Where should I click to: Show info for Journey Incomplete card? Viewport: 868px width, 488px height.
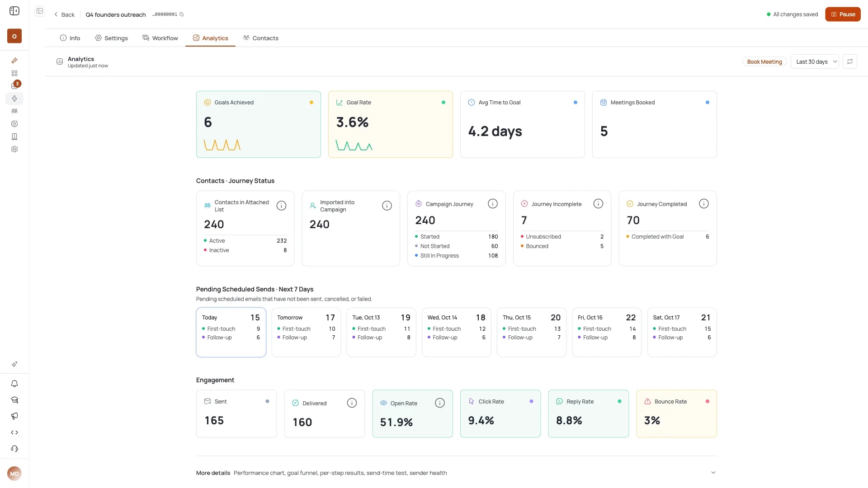(598, 204)
